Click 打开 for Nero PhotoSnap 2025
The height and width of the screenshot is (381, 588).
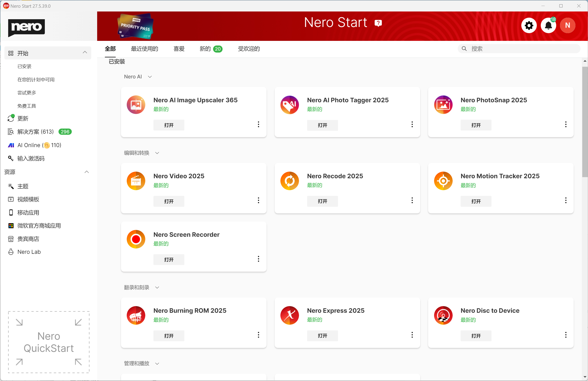[x=476, y=125]
